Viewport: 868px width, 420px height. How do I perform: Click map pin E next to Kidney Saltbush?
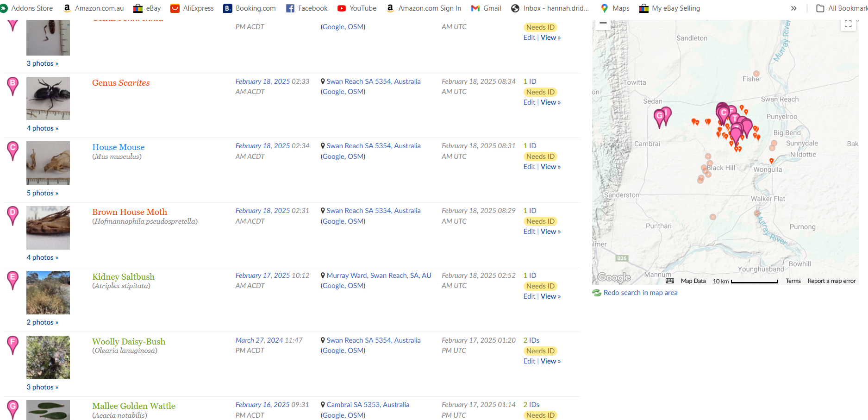[x=13, y=281]
